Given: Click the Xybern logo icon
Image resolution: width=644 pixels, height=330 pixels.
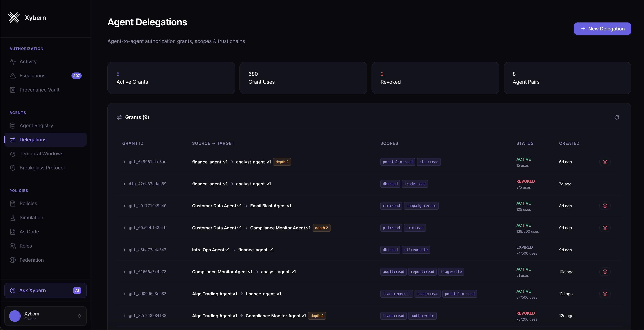Looking at the screenshot, I should click(x=14, y=18).
